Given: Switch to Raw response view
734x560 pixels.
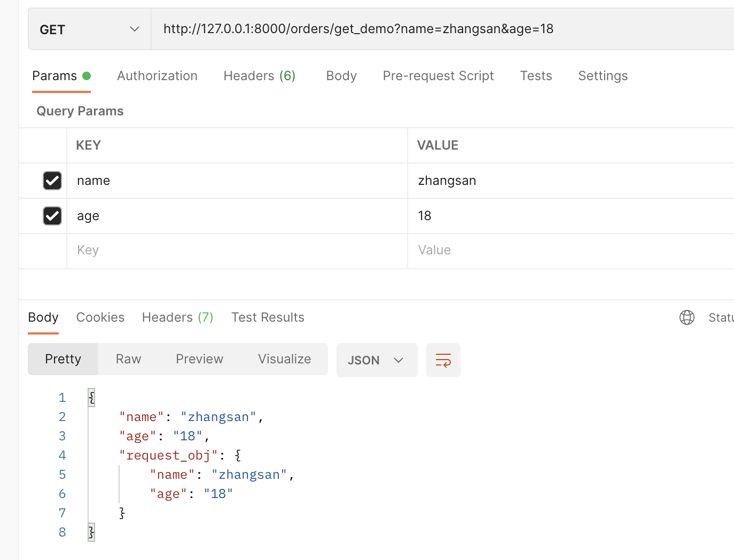Looking at the screenshot, I should pos(128,359).
